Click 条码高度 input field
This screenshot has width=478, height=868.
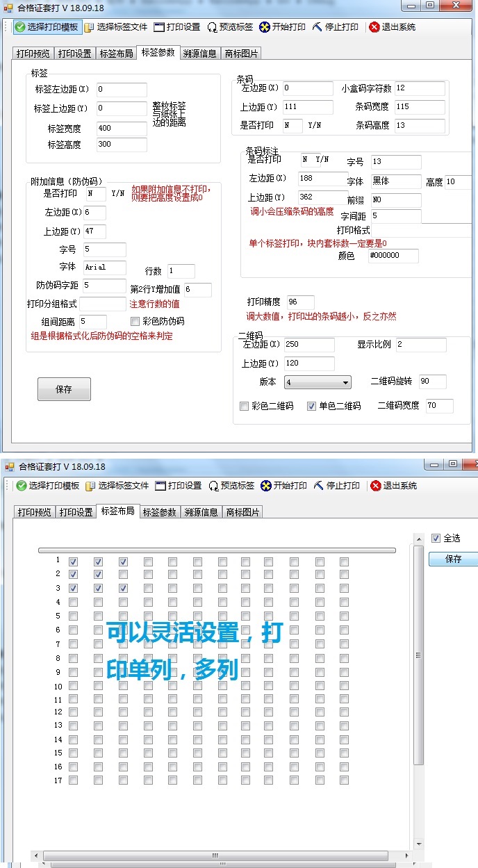click(x=420, y=126)
